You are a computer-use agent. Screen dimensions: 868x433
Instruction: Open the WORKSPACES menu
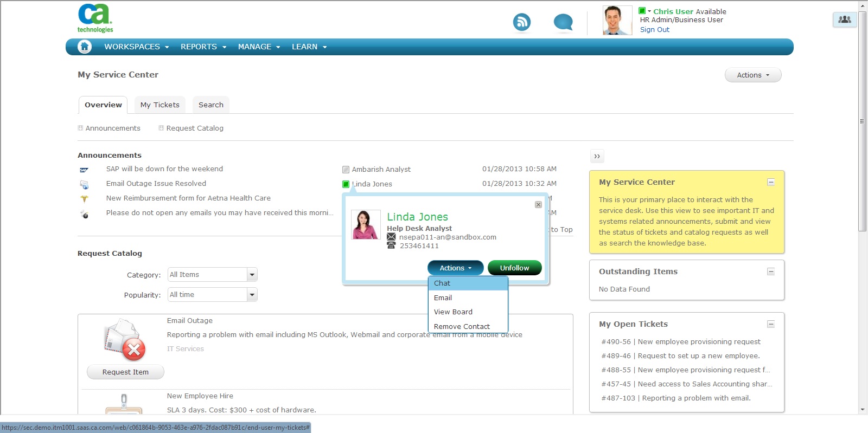(x=137, y=47)
